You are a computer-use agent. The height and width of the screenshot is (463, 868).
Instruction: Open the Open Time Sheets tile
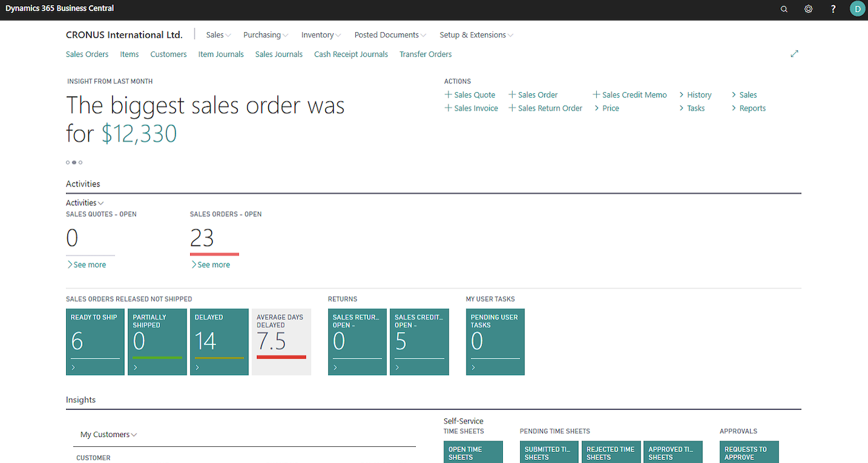473,452
